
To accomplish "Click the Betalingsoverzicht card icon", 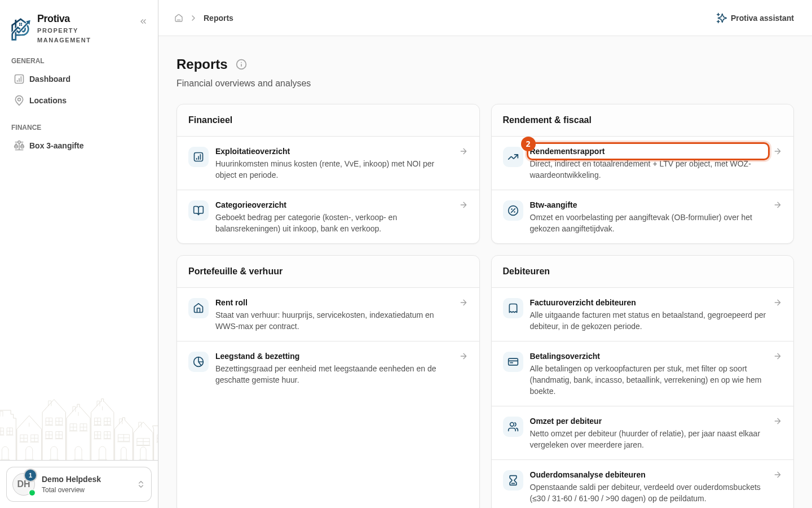I will pos(513,362).
